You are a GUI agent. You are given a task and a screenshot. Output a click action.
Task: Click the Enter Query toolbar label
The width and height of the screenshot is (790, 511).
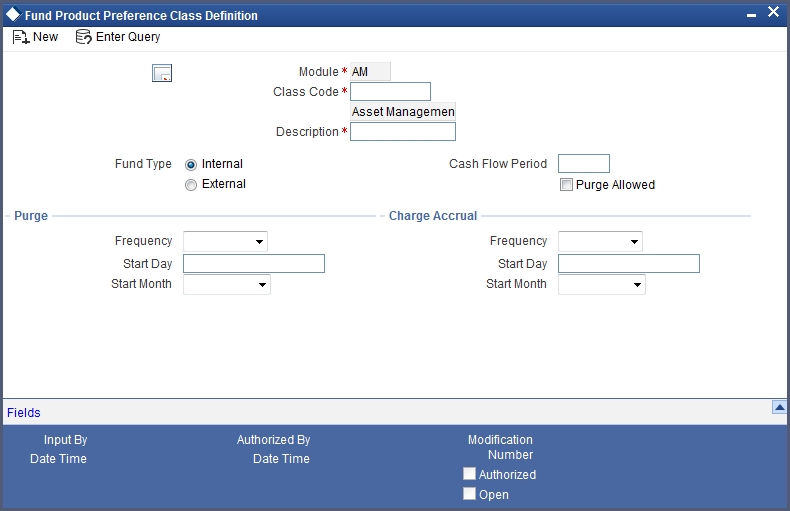[128, 37]
